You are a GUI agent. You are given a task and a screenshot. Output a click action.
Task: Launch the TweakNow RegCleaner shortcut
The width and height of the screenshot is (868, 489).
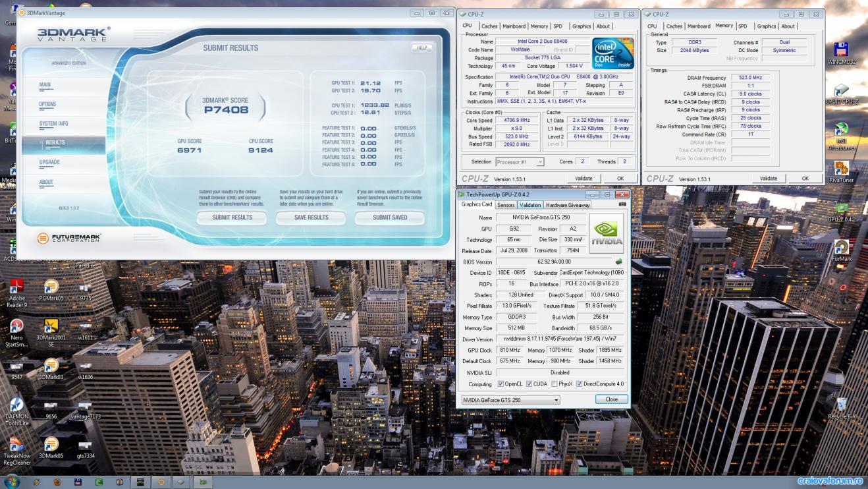pos(16,451)
